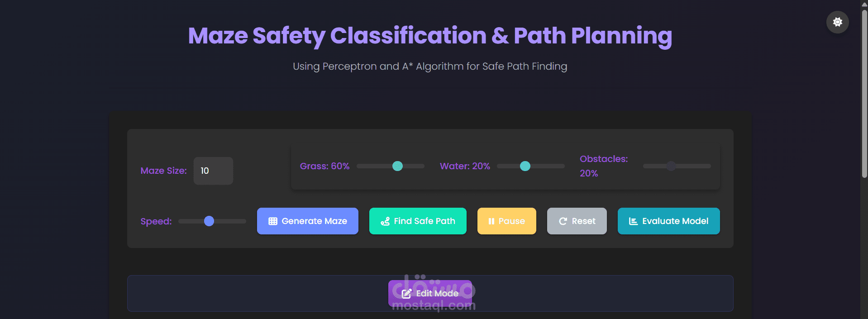
Task: Click the page vertical scrollbar thumb
Action: click(864, 90)
